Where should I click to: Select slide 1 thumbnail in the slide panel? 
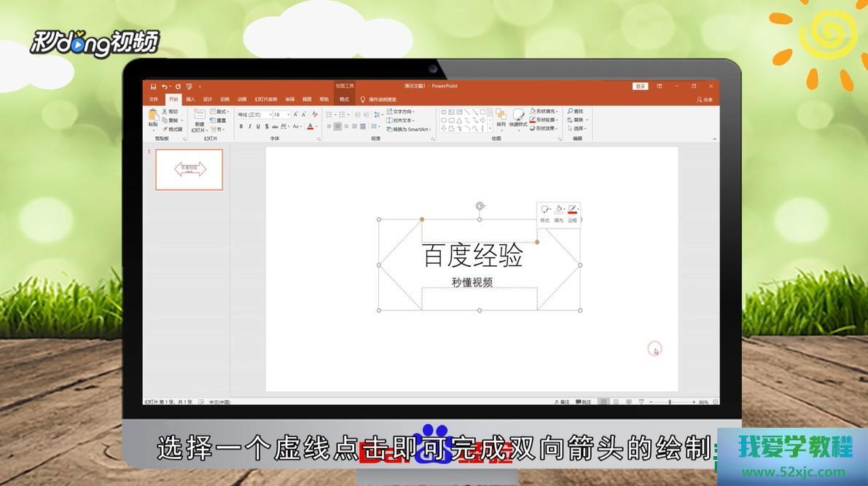[x=189, y=170]
